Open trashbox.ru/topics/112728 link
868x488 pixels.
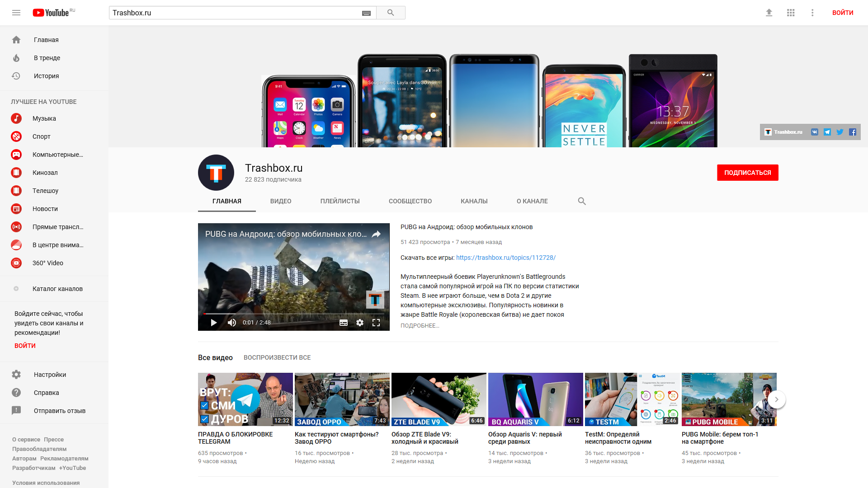(506, 258)
